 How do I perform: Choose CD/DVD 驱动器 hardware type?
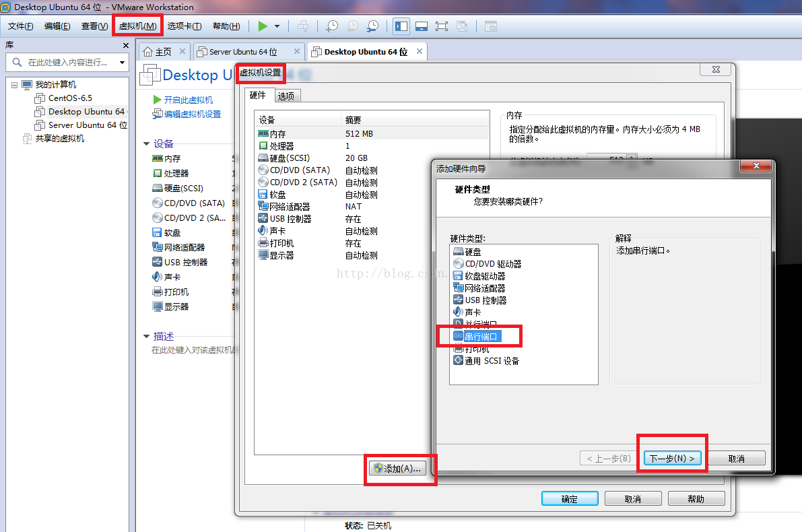coord(488,264)
